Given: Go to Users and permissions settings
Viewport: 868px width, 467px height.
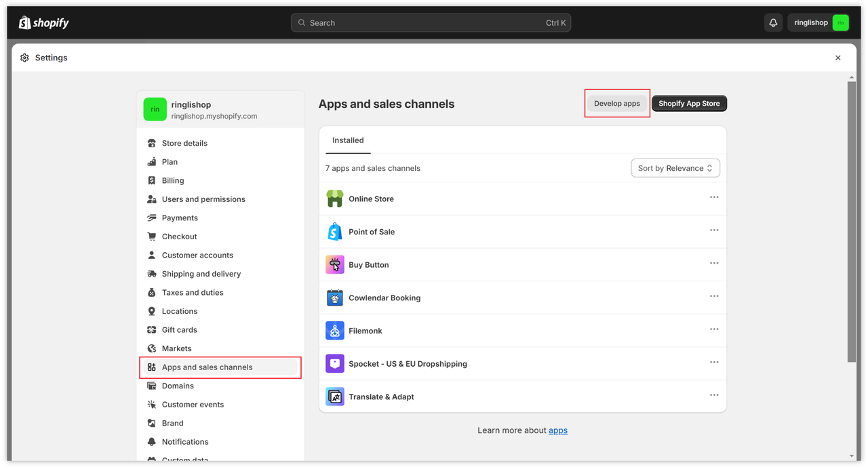Looking at the screenshot, I should click(203, 199).
